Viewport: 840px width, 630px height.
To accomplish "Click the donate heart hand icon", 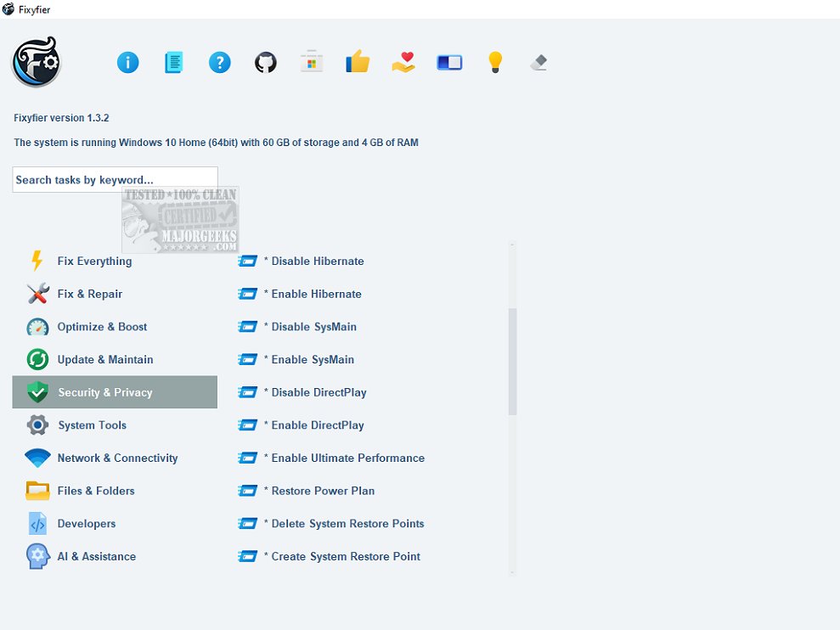I will click(x=403, y=62).
